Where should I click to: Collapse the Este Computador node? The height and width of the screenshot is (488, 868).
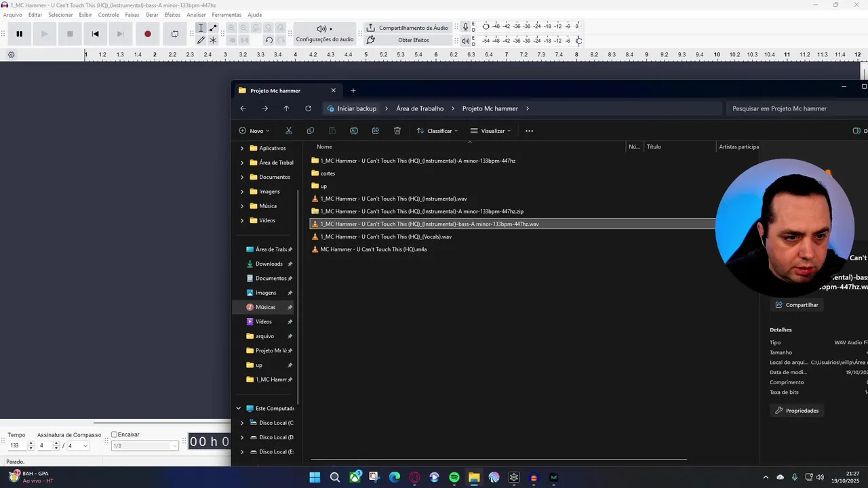click(238, 409)
